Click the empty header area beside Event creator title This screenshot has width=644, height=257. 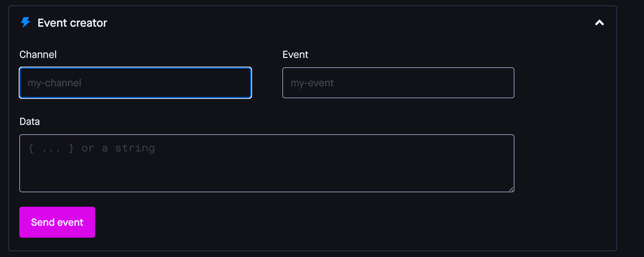click(348, 23)
